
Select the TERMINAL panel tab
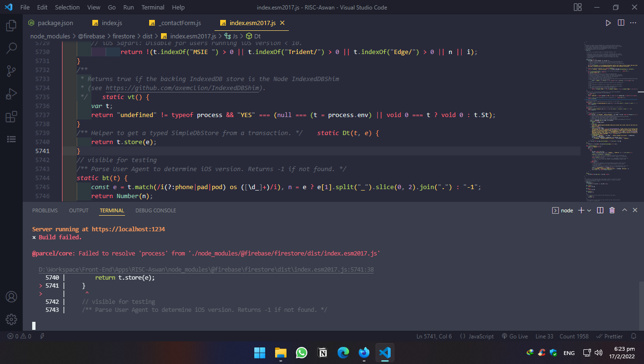[112, 210]
